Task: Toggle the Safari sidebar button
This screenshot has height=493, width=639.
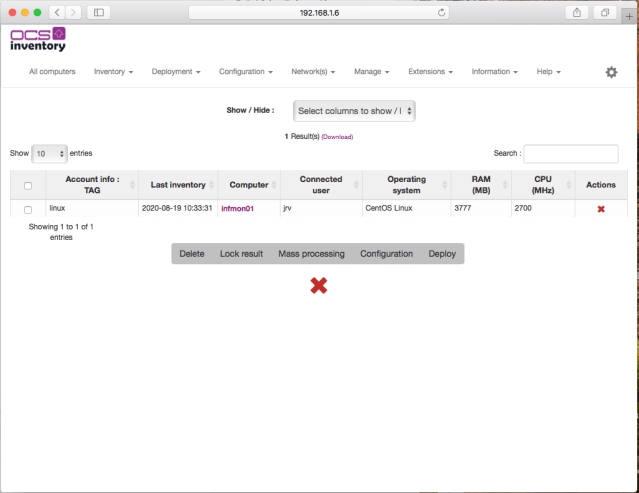Action: [x=98, y=12]
